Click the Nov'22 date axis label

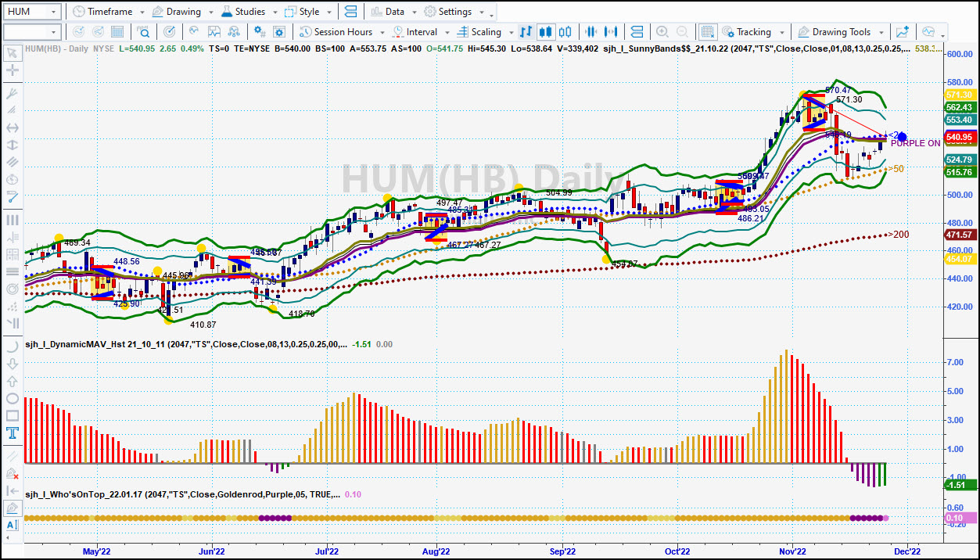click(x=792, y=551)
